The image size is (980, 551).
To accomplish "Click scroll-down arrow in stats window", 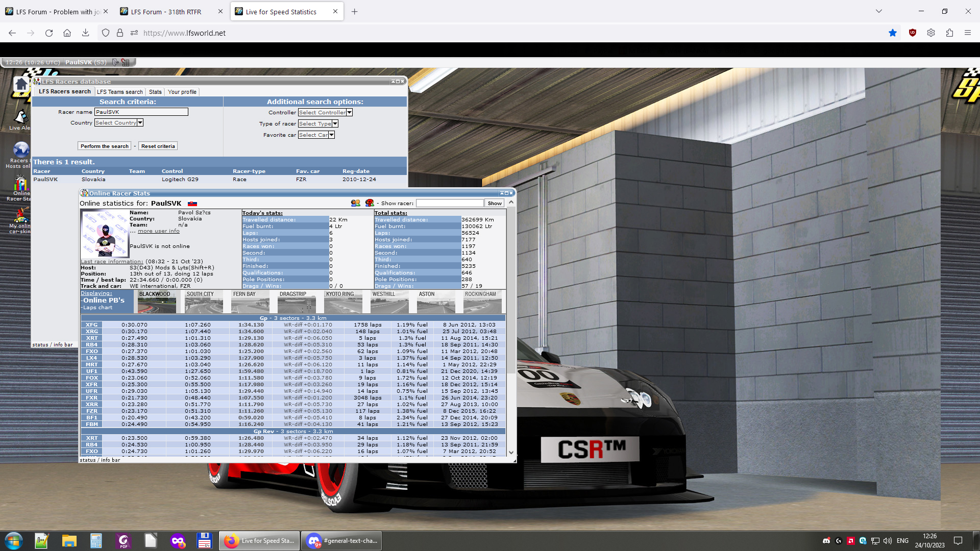I will pyautogui.click(x=511, y=452).
